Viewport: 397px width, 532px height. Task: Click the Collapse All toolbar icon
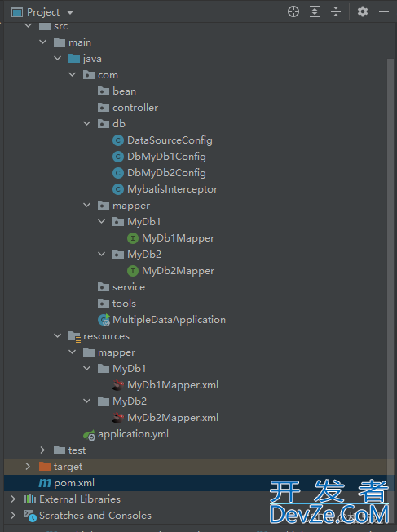[x=336, y=11]
